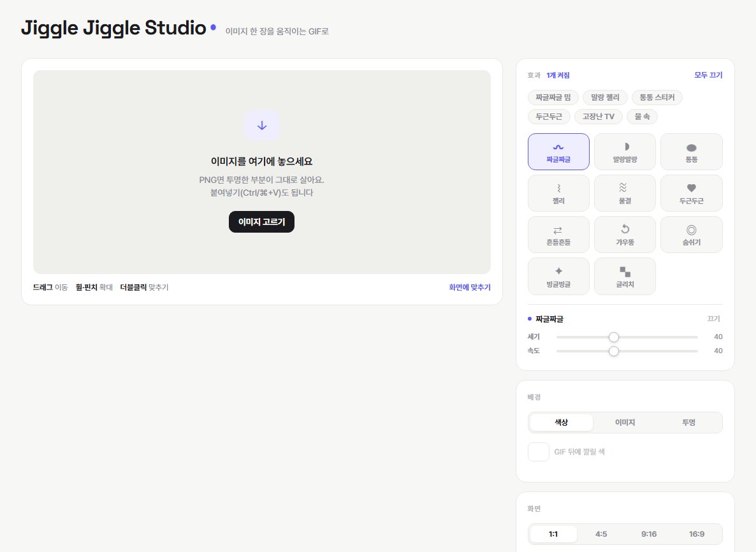The width and height of the screenshot is (756, 552).
Task: Select the 갸우뚱 rotate effect tile
Action: (x=625, y=235)
